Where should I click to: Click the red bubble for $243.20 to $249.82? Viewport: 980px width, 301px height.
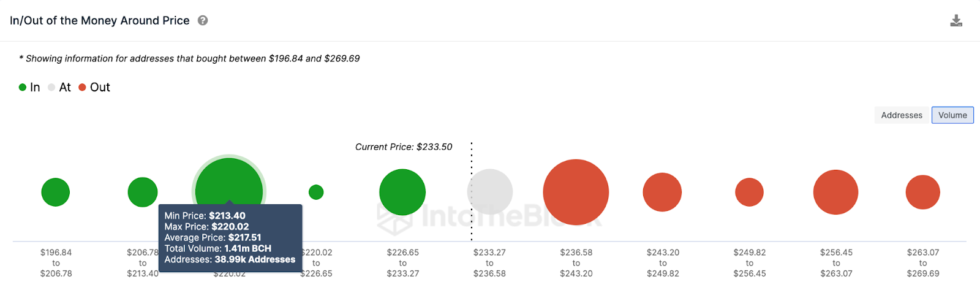point(662,192)
